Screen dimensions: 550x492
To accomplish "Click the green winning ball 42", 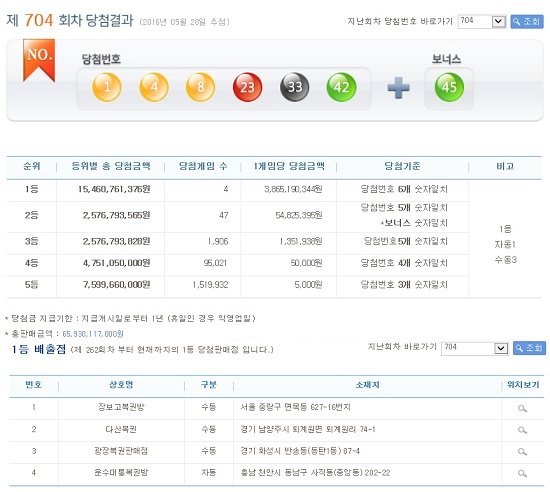I will point(341,87).
